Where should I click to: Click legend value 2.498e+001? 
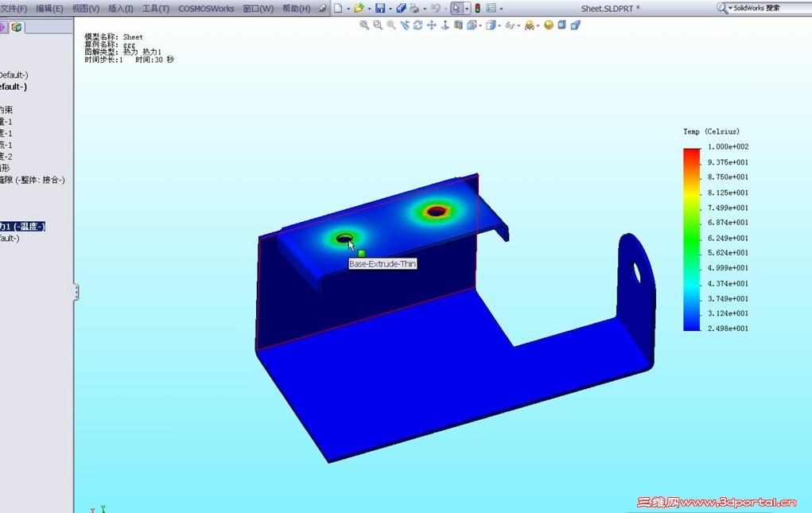tap(728, 328)
